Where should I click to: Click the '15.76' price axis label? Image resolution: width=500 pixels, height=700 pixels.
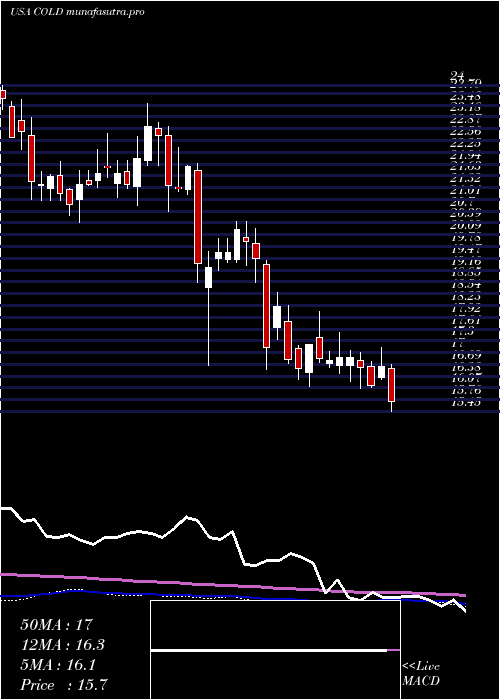pyautogui.click(x=466, y=391)
